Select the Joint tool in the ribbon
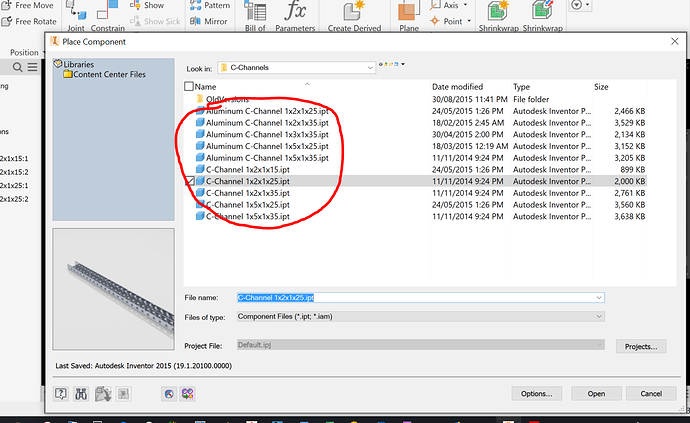The image size is (690, 423). pyautogui.click(x=76, y=16)
